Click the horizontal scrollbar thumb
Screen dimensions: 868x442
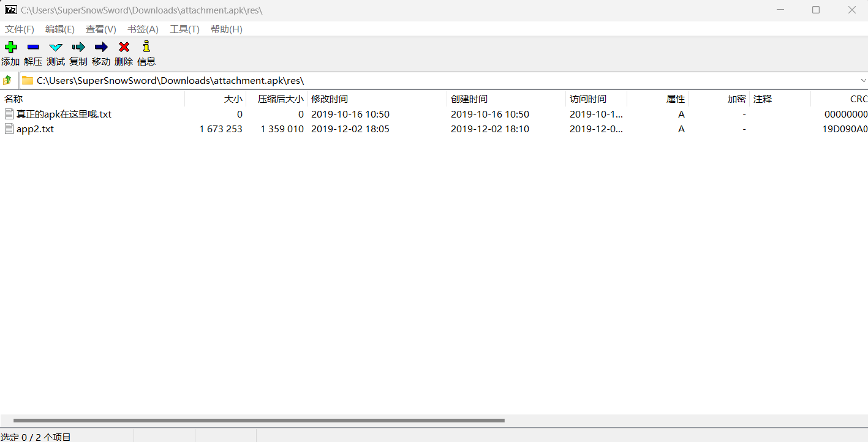[x=259, y=421]
